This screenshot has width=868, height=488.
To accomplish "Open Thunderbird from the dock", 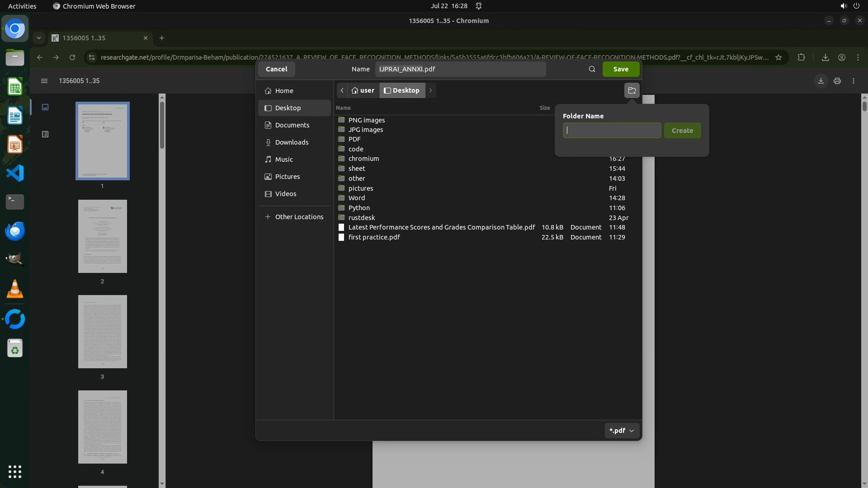I will pyautogui.click(x=14, y=231).
